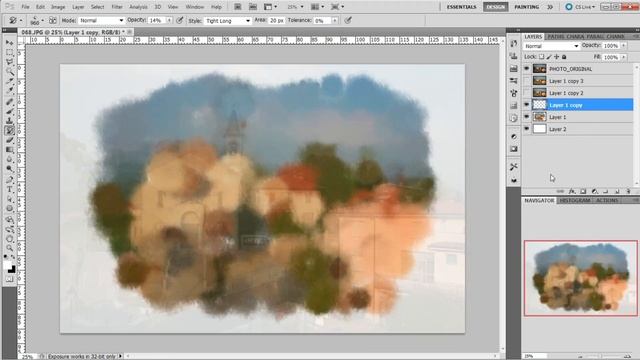Select the Horizontal Type tool
The height and width of the screenshot is (360, 640).
pyautogui.click(x=10, y=189)
